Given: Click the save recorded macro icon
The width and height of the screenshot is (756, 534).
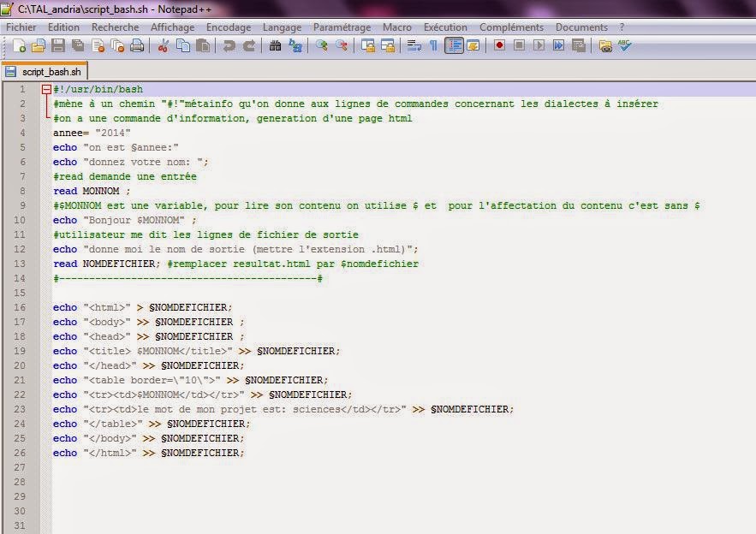Looking at the screenshot, I should click(578, 46).
